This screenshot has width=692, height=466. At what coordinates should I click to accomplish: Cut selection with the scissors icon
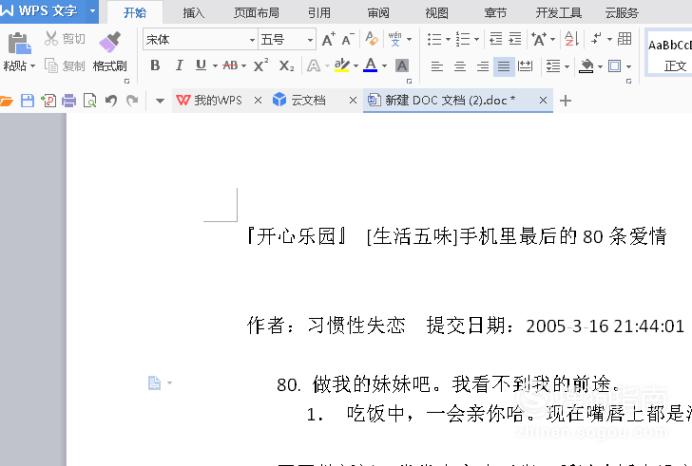51,39
